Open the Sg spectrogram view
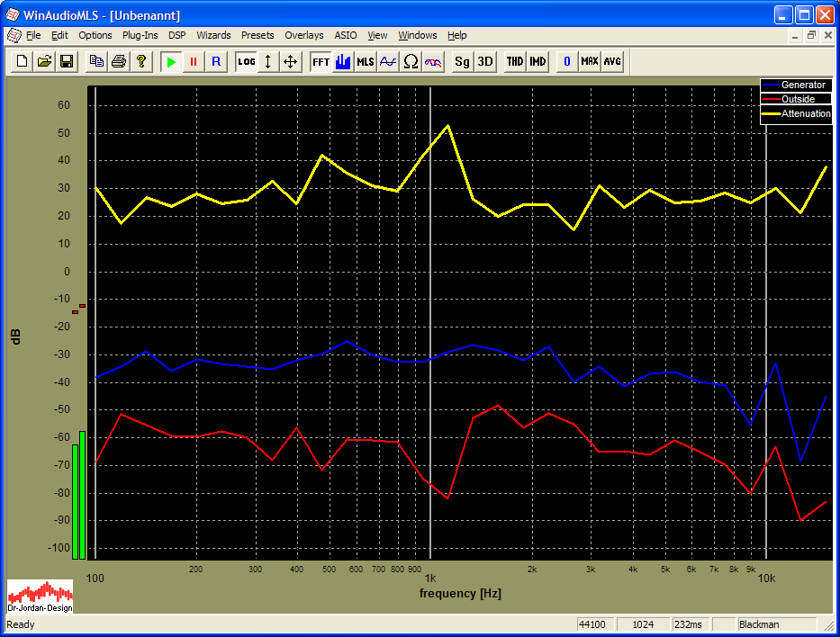Image resolution: width=840 pixels, height=637 pixels. [462, 61]
